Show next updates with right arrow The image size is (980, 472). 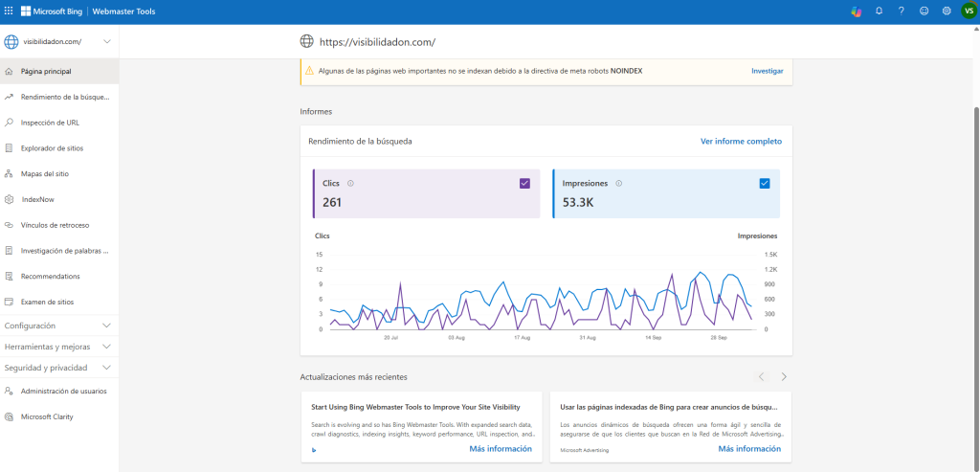784,376
